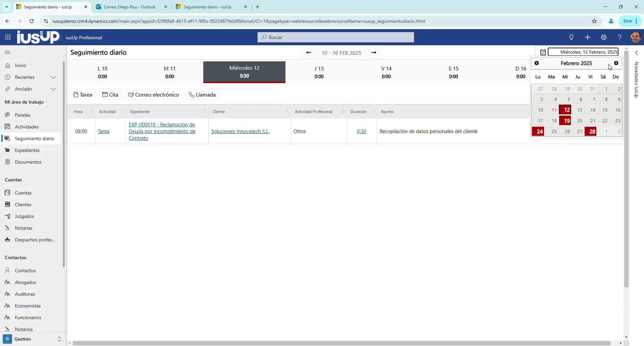Open the app launcher waffle icon
The width and height of the screenshot is (644, 346).
point(8,37)
